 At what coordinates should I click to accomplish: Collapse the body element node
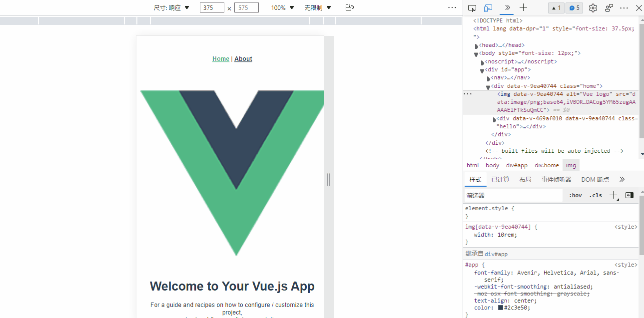(x=476, y=54)
